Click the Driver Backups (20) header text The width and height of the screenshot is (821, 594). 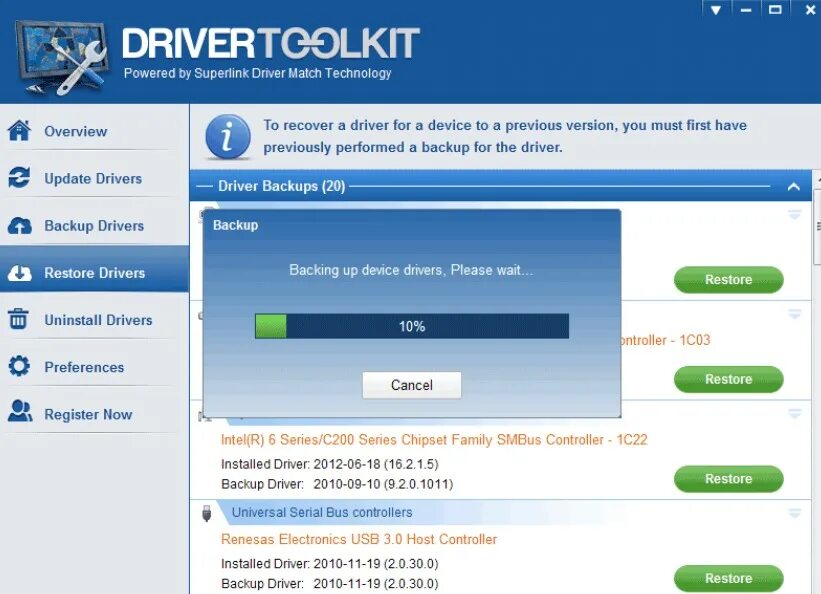click(x=282, y=186)
